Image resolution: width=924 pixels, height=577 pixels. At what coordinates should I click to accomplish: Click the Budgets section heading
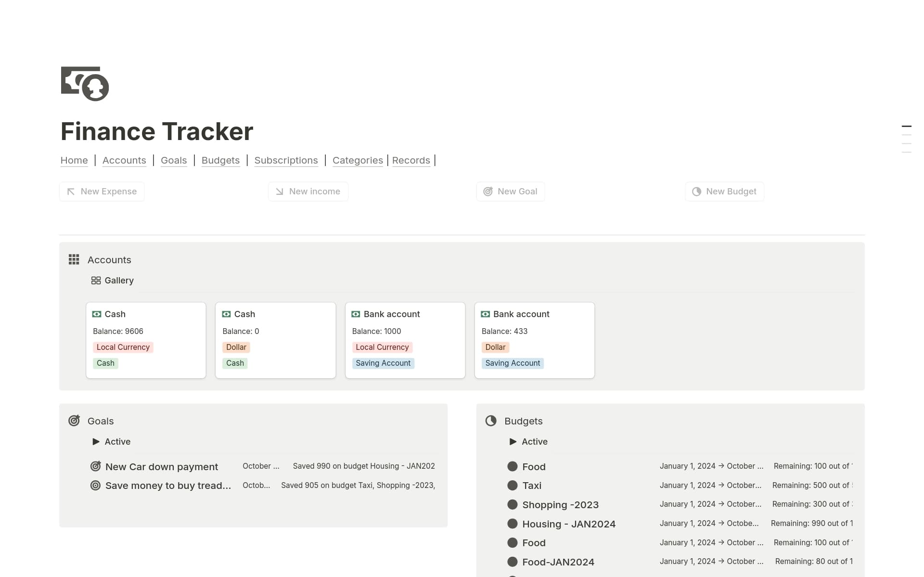pyautogui.click(x=524, y=421)
